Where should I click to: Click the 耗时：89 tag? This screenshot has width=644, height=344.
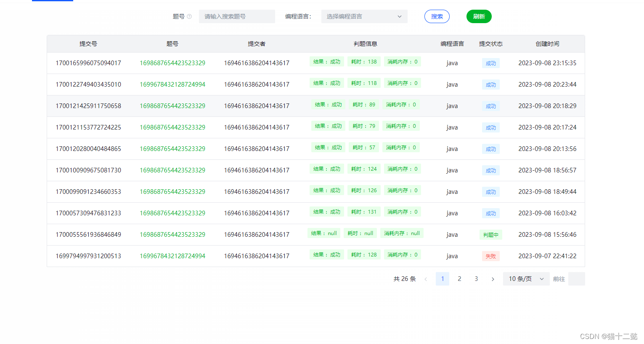[364, 105]
